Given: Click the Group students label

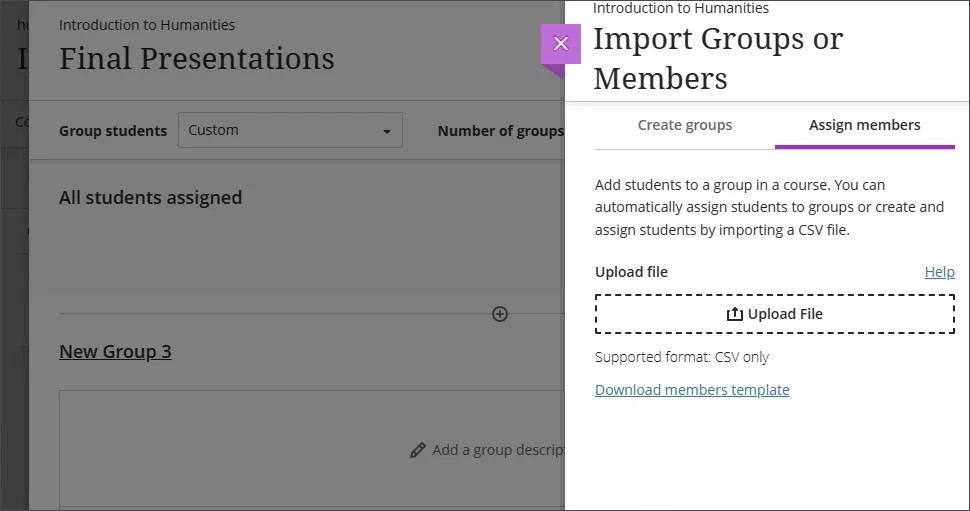Looking at the screenshot, I should click(x=113, y=131).
